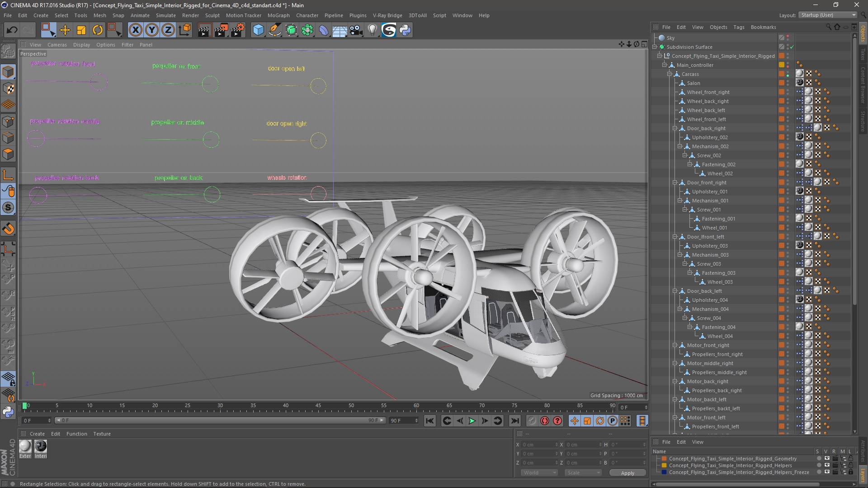The width and height of the screenshot is (868, 488).
Task: Select the Exter material thumbnail
Action: click(x=25, y=446)
